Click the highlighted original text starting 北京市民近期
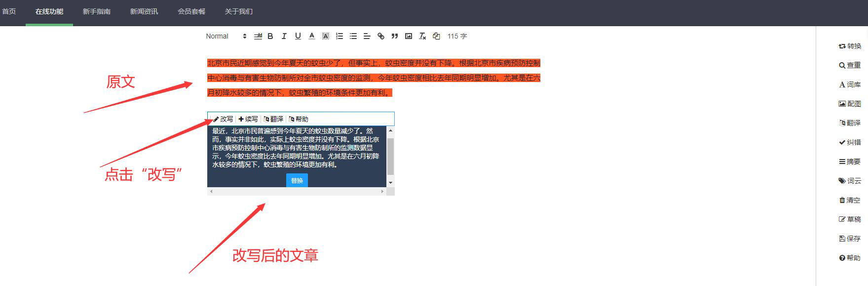 click(374, 78)
